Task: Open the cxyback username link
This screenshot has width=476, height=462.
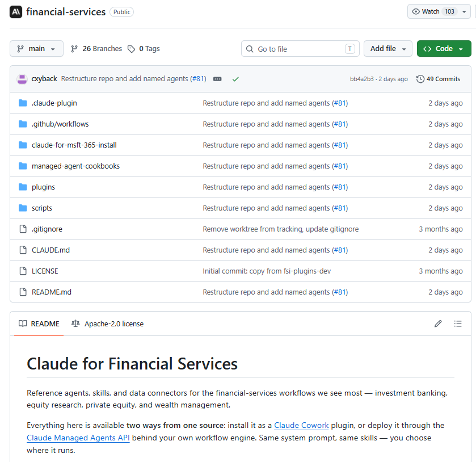Action: tap(44, 79)
